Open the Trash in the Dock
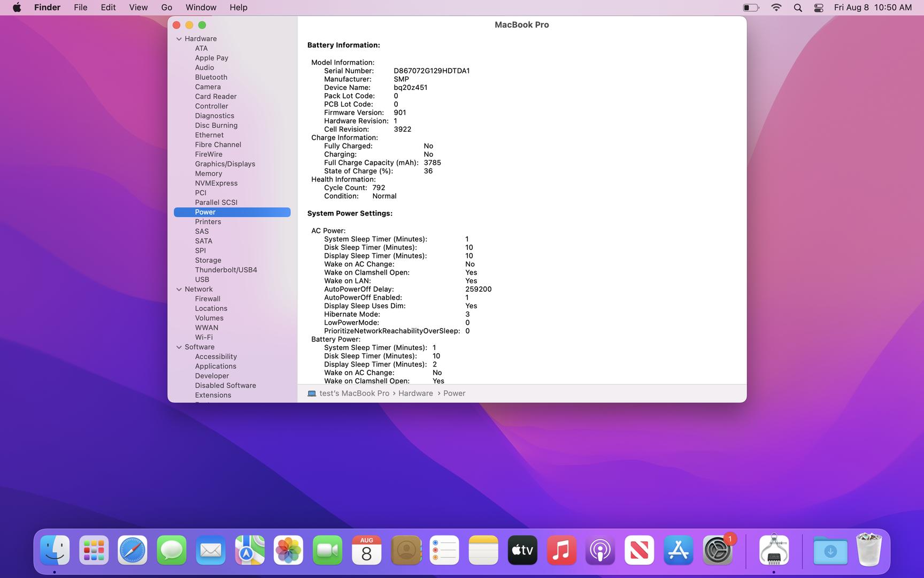This screenshot has width=924, height=578. 869,550
